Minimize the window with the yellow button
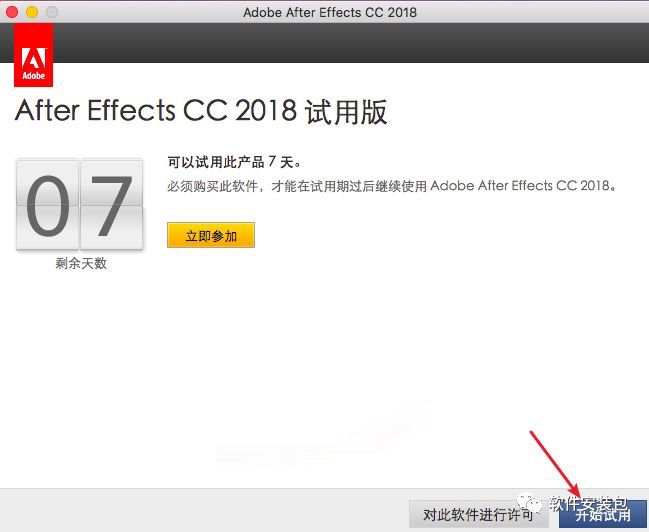The width and height of the screenshot is (649, 532). (x=32, y=12)
